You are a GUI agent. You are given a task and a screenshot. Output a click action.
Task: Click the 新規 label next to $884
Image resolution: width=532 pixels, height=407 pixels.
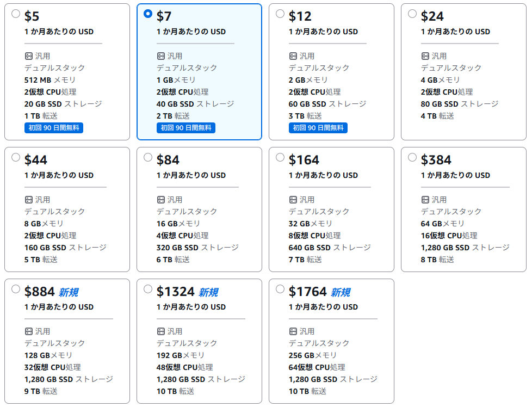tap(69, 293)
